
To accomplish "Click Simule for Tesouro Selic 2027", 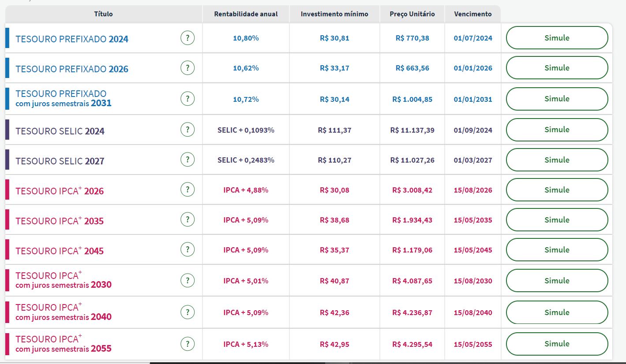I will [x=557, y=160].
